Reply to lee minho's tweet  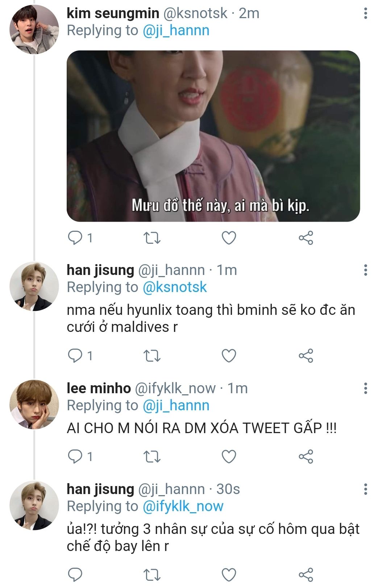coord(75,456)
